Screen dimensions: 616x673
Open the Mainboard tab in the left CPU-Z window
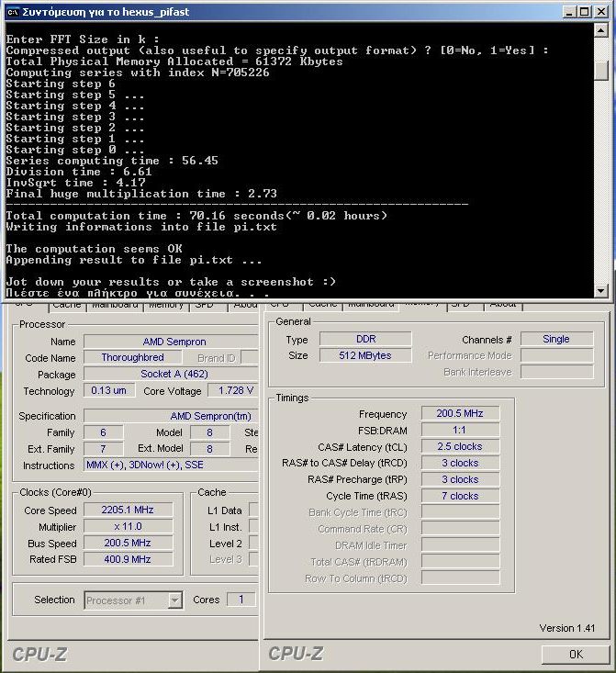tap(115, 305)
